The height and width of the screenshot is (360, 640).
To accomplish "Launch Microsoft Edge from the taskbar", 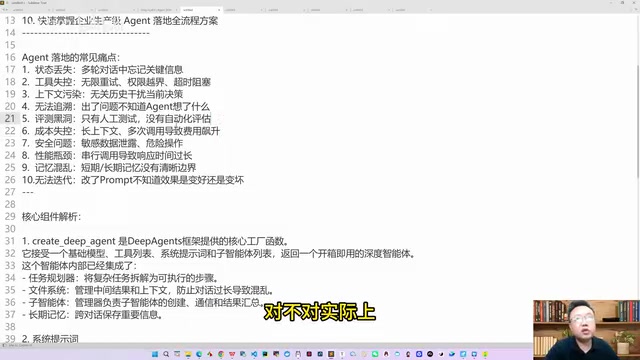I will click(x=199, y=354).
